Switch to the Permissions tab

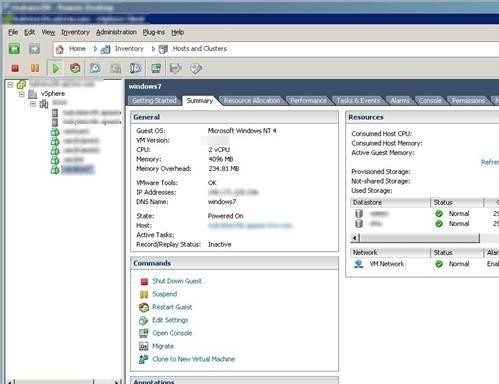click(x=468, y=101)
